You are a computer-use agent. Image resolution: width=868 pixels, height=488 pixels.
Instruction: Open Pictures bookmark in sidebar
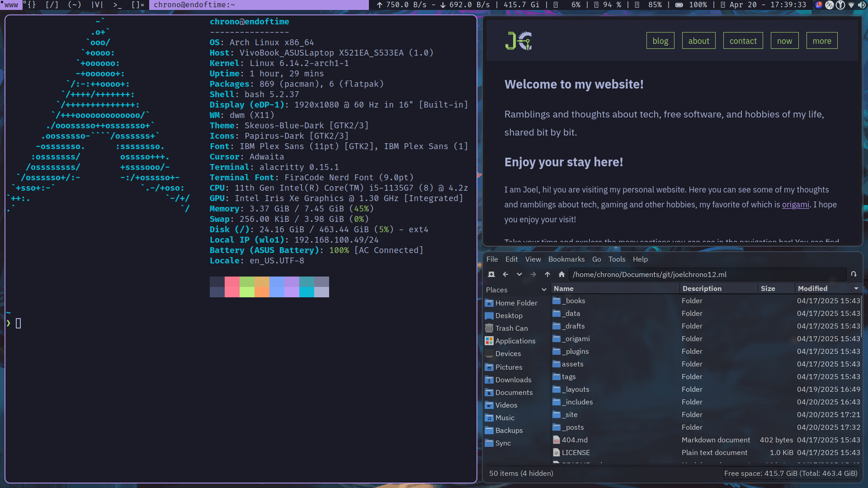(x=509, y=367)
